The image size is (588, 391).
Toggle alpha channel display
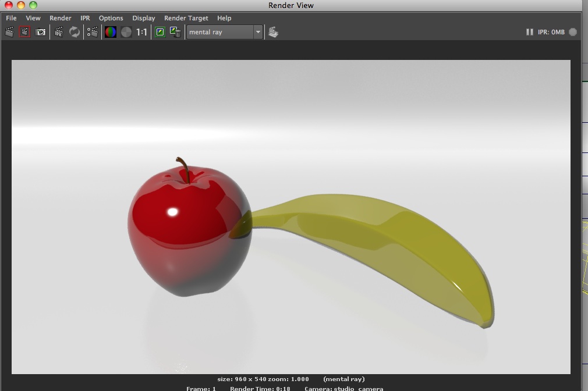tap(126, 32)
